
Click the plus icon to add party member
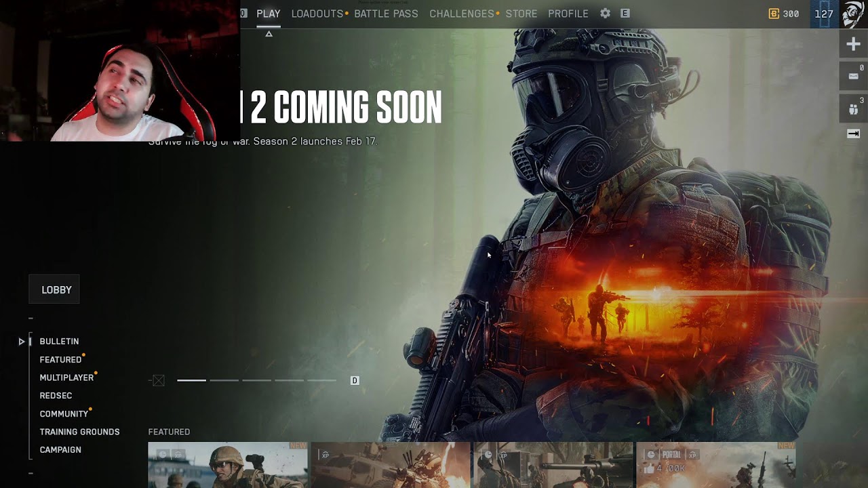(853, 45)
